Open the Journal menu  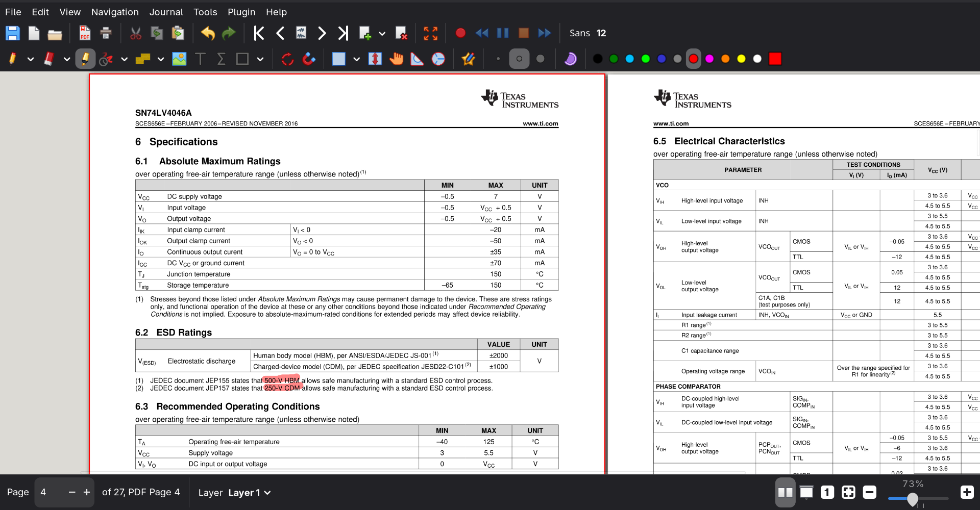(166, 12)
